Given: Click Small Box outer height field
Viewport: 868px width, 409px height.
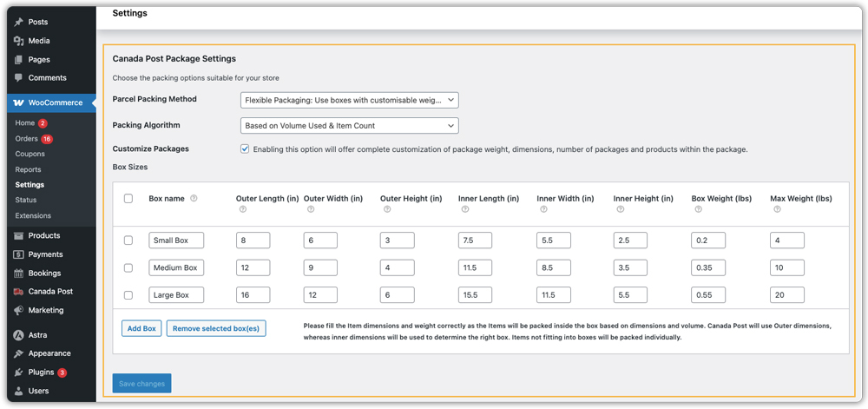Looking at the screenshot, I should point(398,241).
